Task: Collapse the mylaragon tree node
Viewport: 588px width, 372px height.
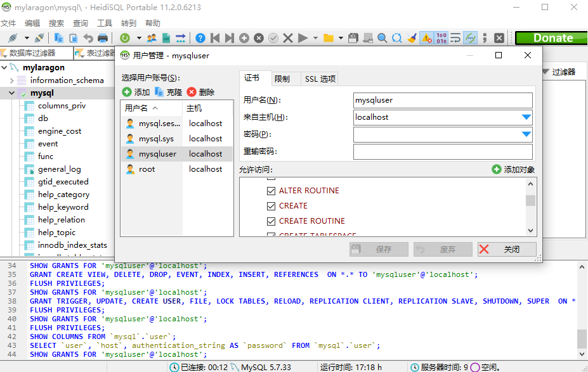Action: click(4, 68)
